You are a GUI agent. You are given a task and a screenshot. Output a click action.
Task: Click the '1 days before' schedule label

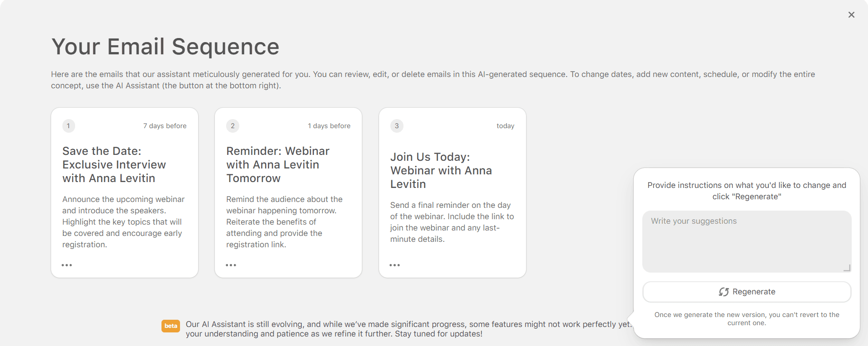pos(329,126)
